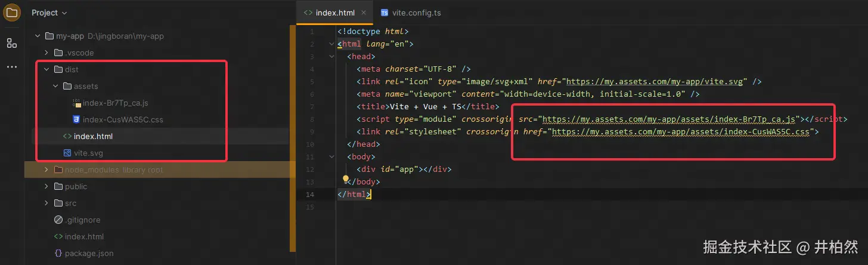Select the title text Vite + Vue + TS
Image resolution: width=868 pixels, height=265 pixels.
(427, 106)
